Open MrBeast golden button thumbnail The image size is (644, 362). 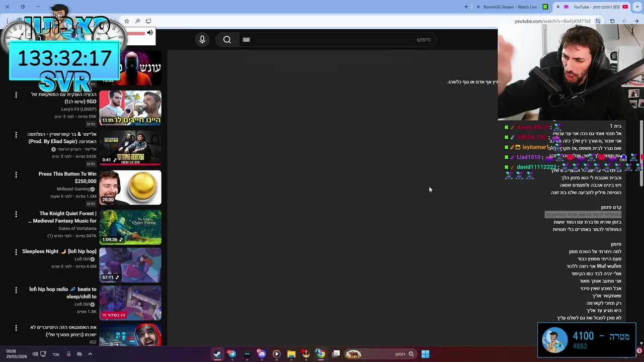[x=130, y=188]
